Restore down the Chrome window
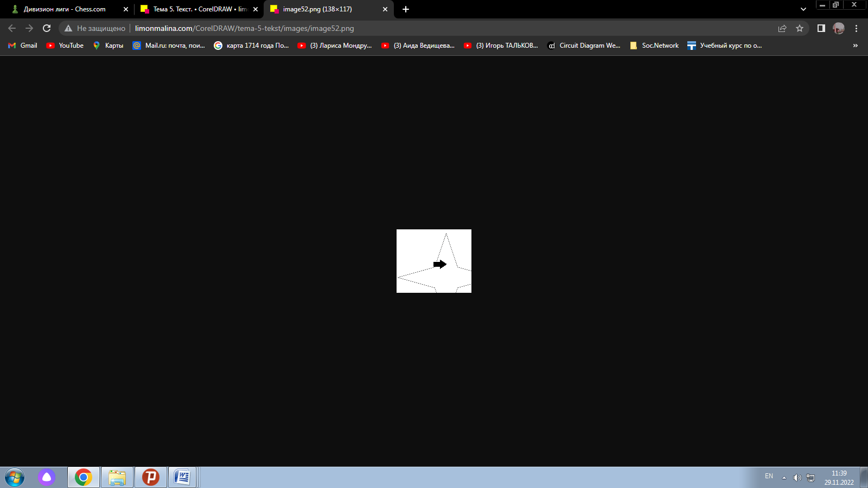Image resolution: width=868 pixels, height=488 pixels. click(x=836, y=5)
